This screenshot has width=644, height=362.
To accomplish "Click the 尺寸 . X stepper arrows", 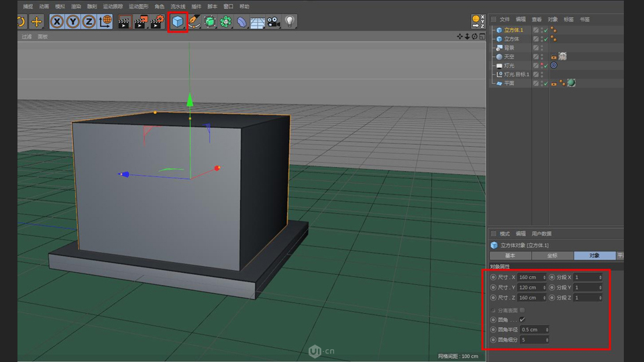I will pyautogui.click(x=543, y=277).
